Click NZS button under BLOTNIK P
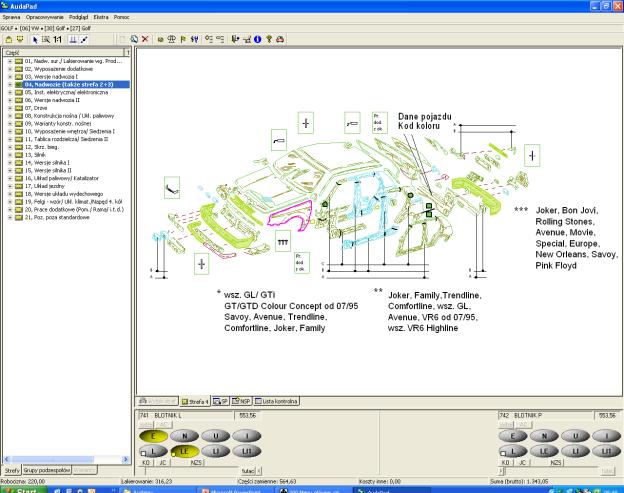Image resolution: width=624 pixels, height=493 pixels. (x=556, y=463)
